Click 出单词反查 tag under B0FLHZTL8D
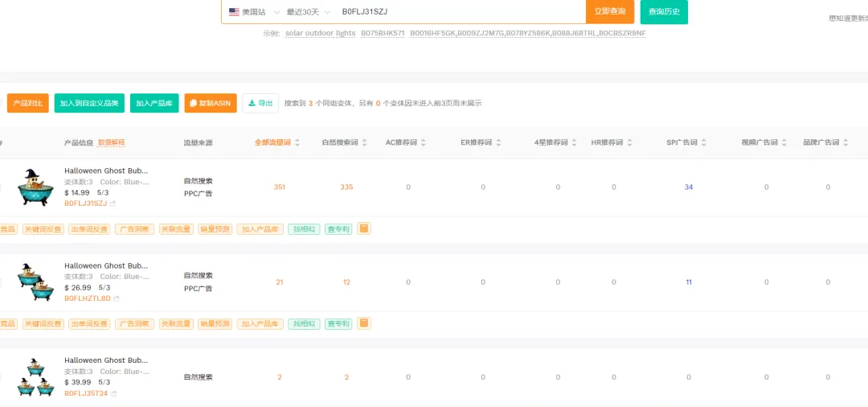 tap(90, 324)
